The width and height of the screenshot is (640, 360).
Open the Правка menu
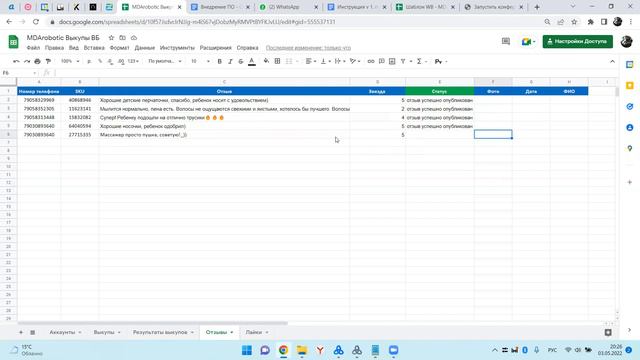[x=54, y=48]
